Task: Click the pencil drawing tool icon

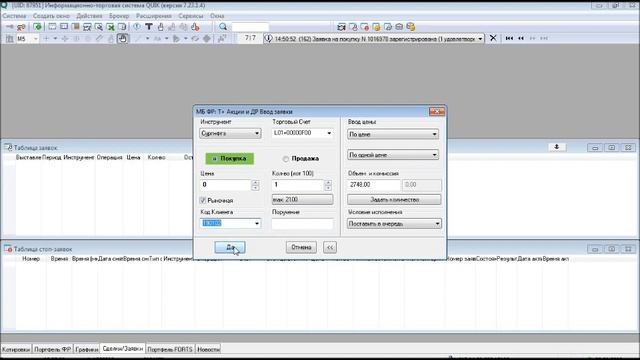Action: click(x=99, y=38)
